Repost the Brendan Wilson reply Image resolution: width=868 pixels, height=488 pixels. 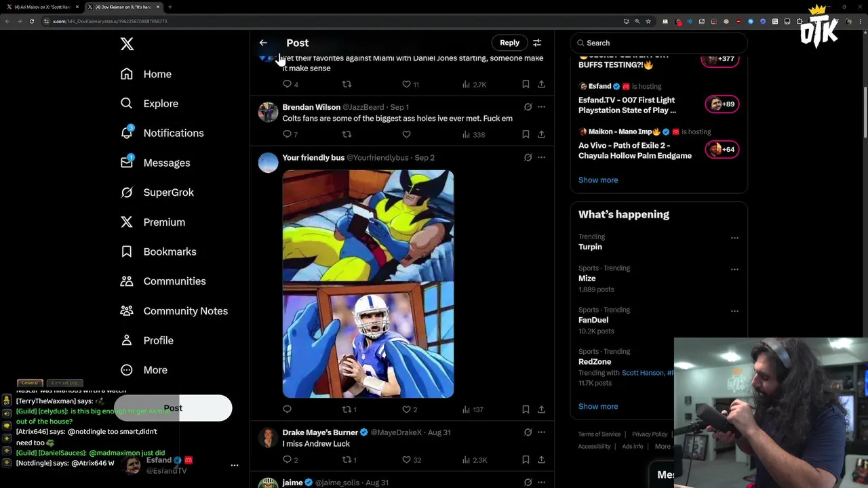pyautogui.click(x=347, y=134)
